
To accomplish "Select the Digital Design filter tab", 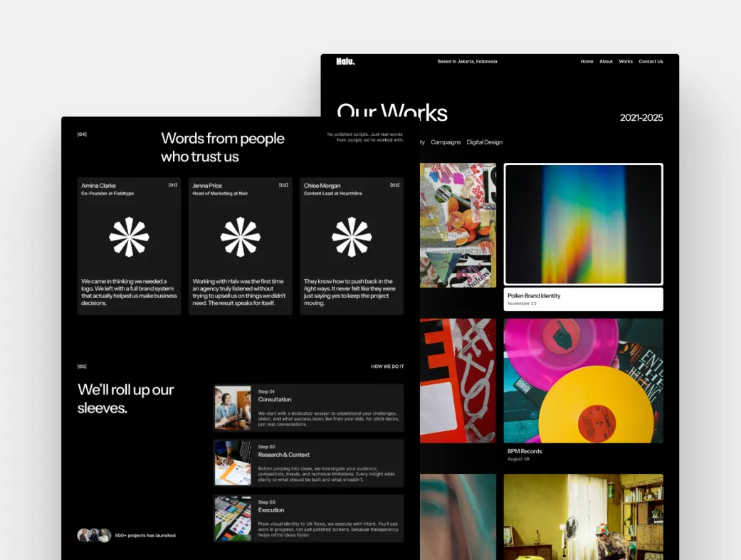I will [x=484, y=142].
